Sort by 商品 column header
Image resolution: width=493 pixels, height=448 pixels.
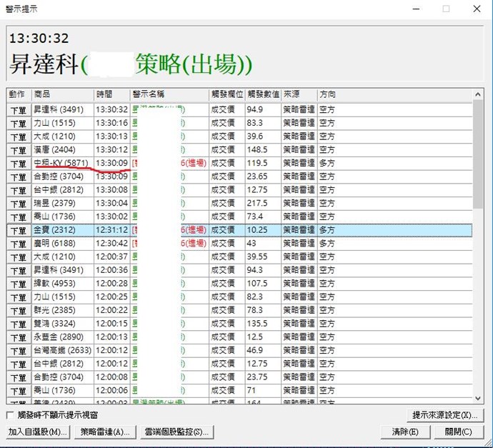pos(62,94)
